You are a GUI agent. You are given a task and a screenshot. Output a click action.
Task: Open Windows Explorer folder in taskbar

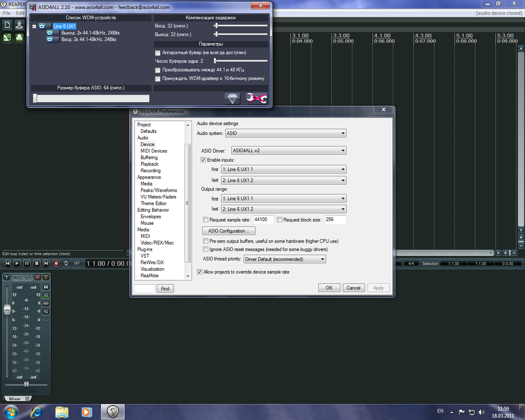click(61, 412)
